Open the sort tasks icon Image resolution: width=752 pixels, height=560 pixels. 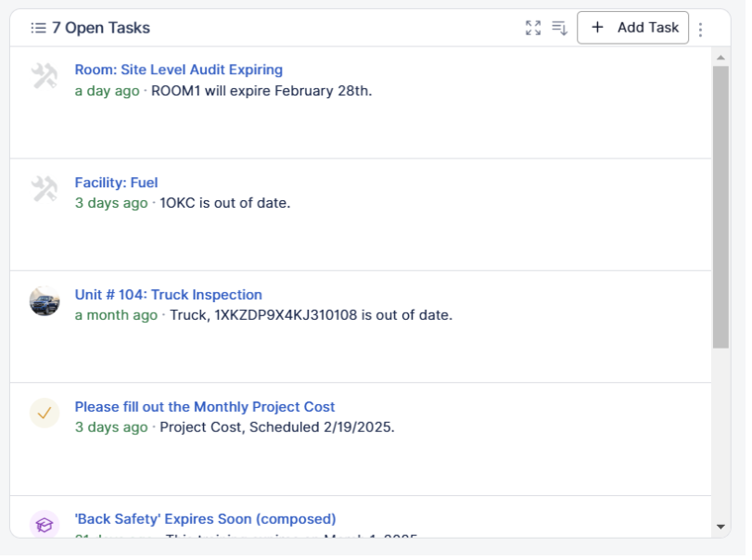pyautogui.click(x=559, y=28)
